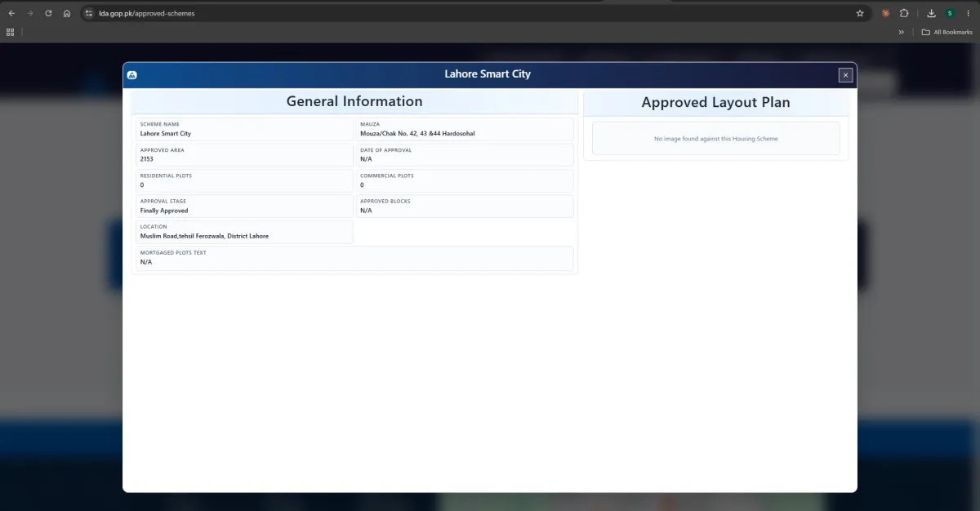
Task: Click the Lahore Smart City dialog title
Action: pos(488,74)
